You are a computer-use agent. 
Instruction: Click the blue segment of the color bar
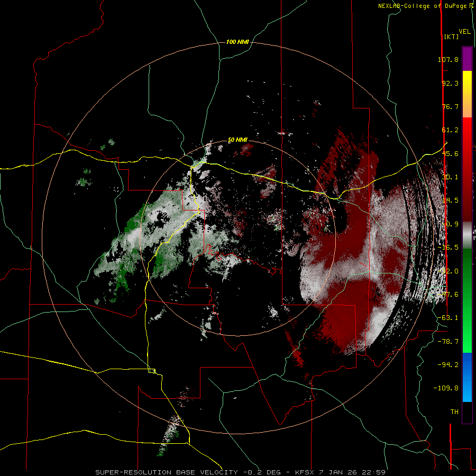pyautogui.click(x=467, y=377)
